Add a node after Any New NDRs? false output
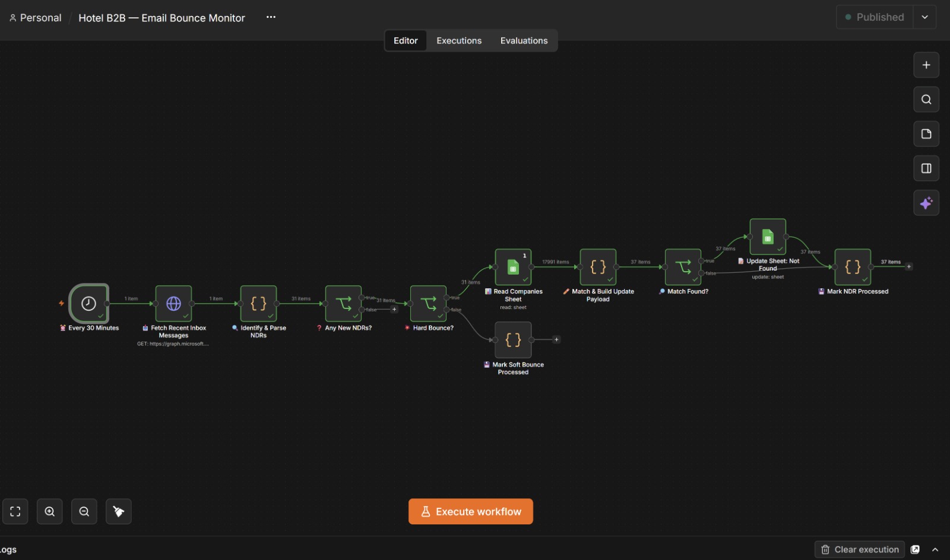This screenshot has width=950, height=560. click(x=394, y=309)
